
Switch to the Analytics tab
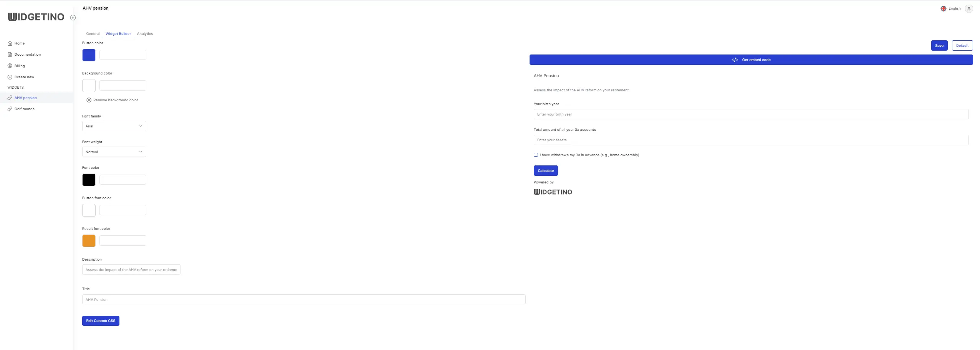(x=145, y=34)
